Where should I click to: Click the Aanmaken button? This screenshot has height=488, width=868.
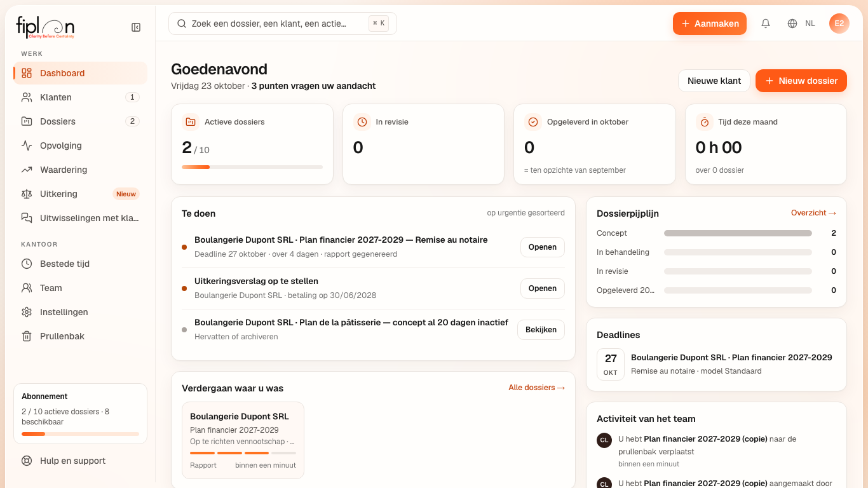[710, 24]
